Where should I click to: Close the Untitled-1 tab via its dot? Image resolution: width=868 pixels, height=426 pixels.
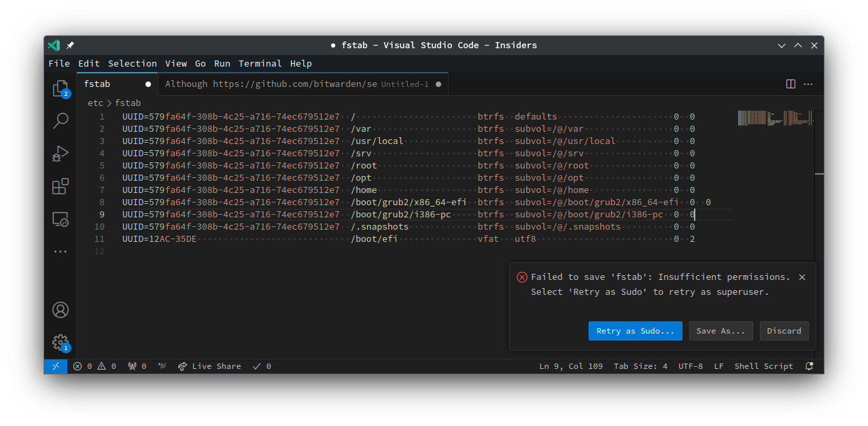(438, 84)
